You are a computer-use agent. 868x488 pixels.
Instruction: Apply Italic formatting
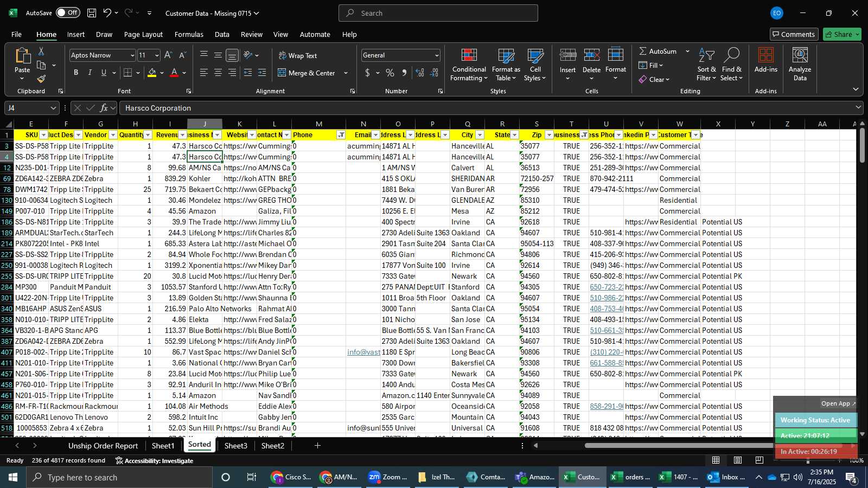pyautogui.click(x=90, y=73)
